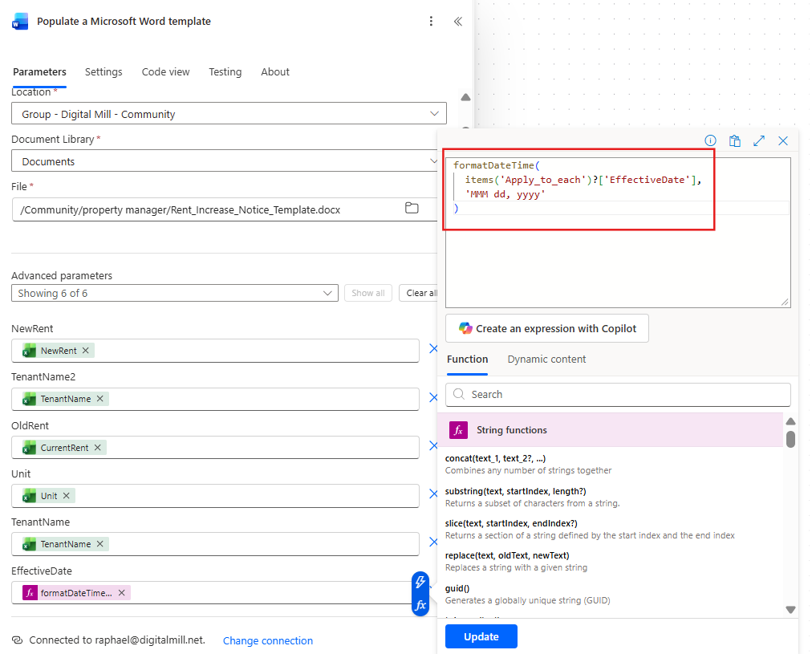Click the Clear all button

(419, 293)
